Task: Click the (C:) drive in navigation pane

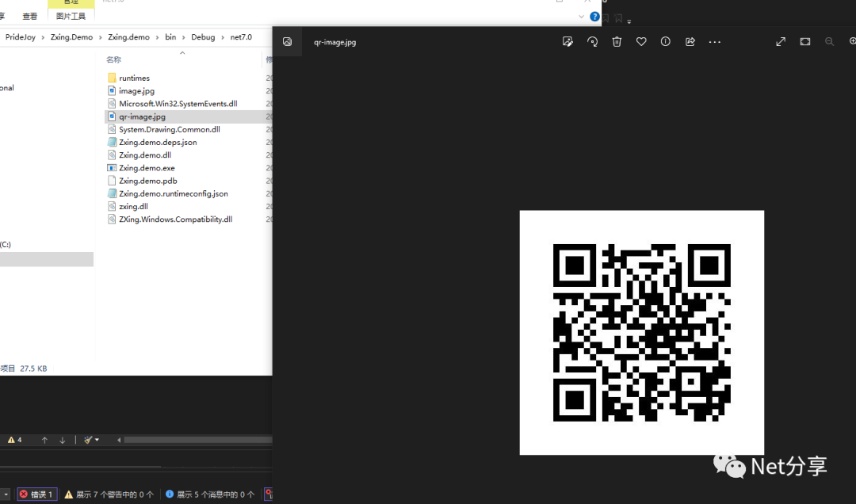Action: point(6,244)
